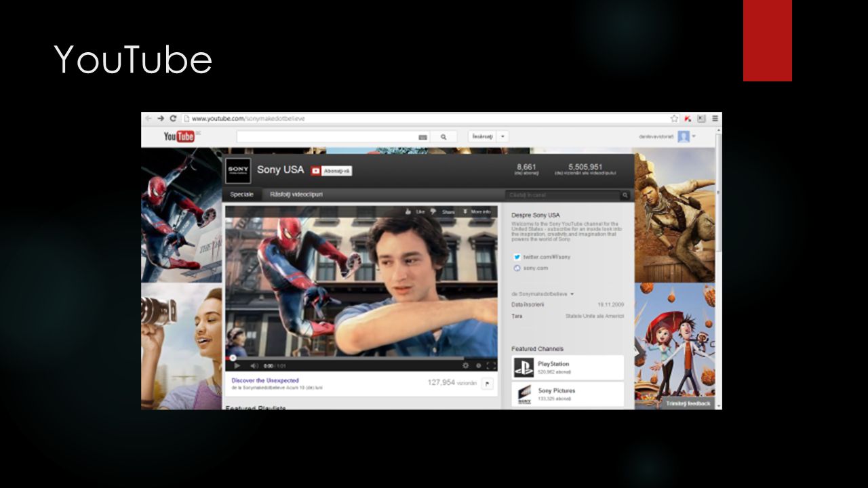Click the Trimiteți feedback button
This screenshot has width=868, height=488.
688,403
